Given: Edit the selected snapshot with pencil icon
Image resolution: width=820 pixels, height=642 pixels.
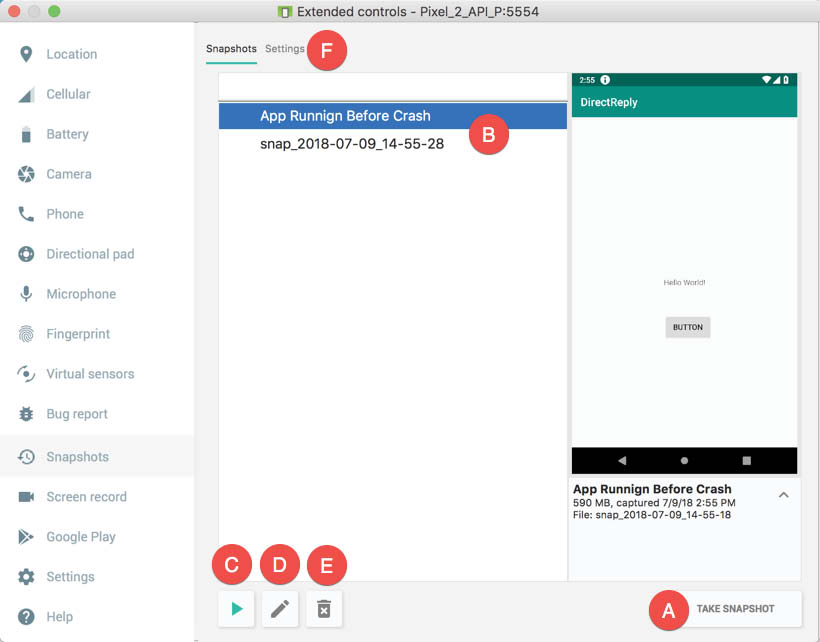Looking at the screenshot, I should tap(280, 609).
